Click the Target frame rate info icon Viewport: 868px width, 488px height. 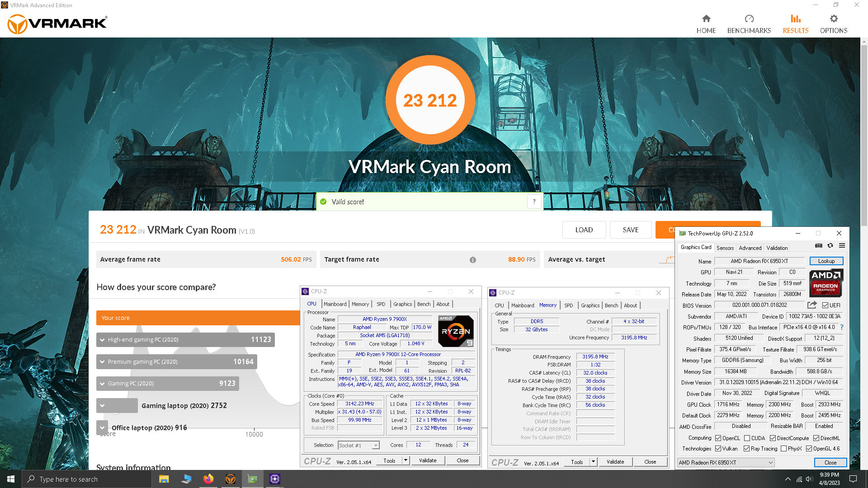(x=472, y=260)
